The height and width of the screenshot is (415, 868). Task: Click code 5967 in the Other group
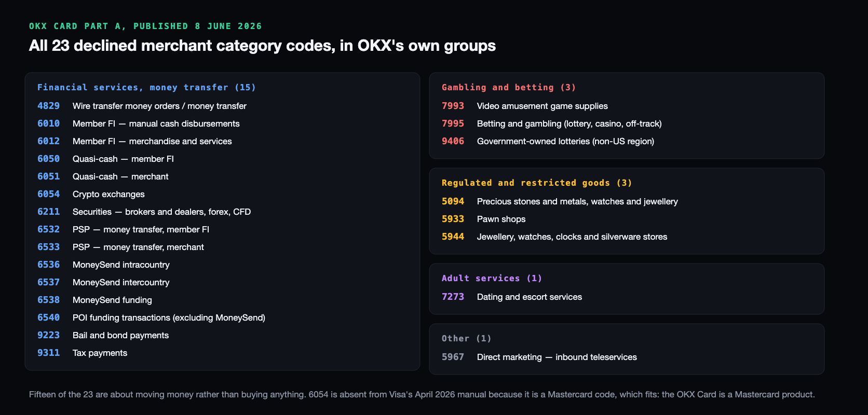click(453, 357)
